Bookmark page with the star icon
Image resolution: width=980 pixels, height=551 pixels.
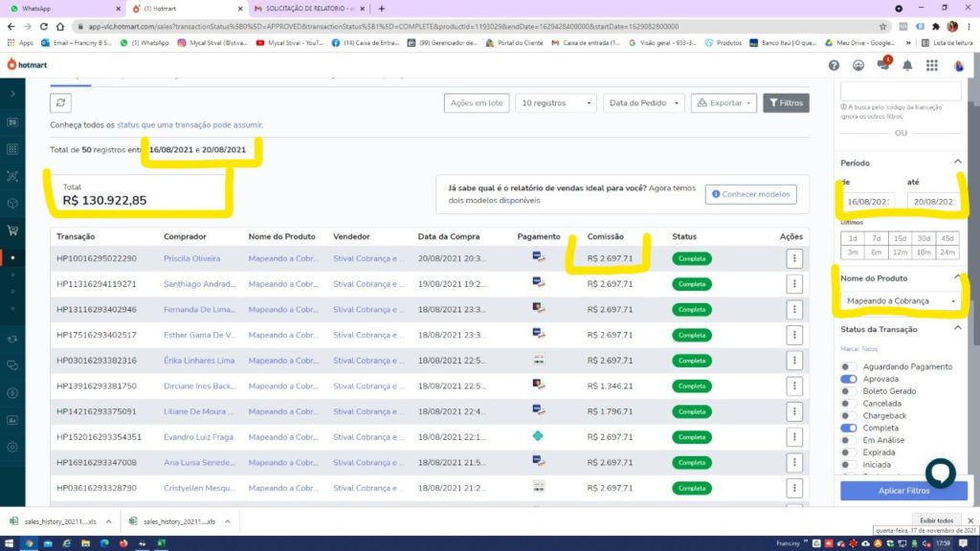pos(882,26)
